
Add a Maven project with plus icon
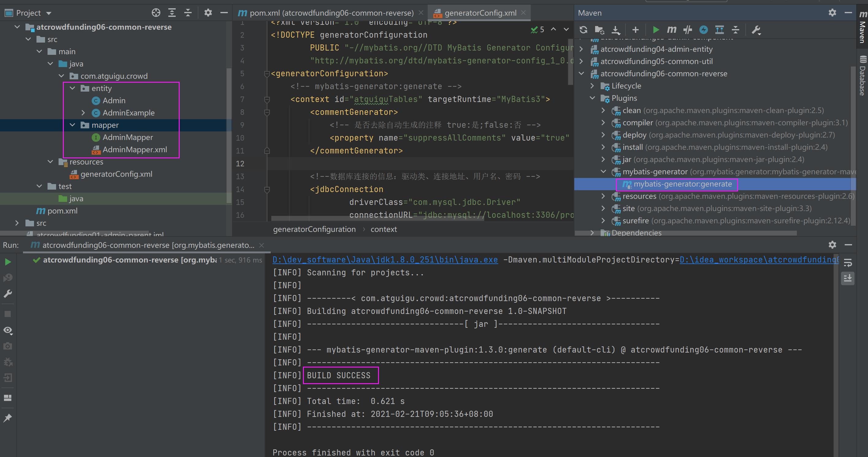pyautogui.click(x=636, y=30)
